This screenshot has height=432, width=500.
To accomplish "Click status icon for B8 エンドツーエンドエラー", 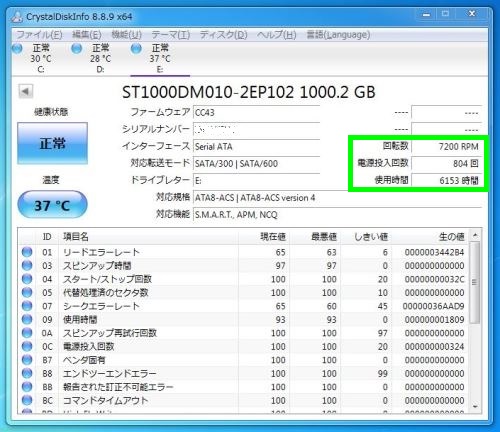I will [x=27, y=373].
